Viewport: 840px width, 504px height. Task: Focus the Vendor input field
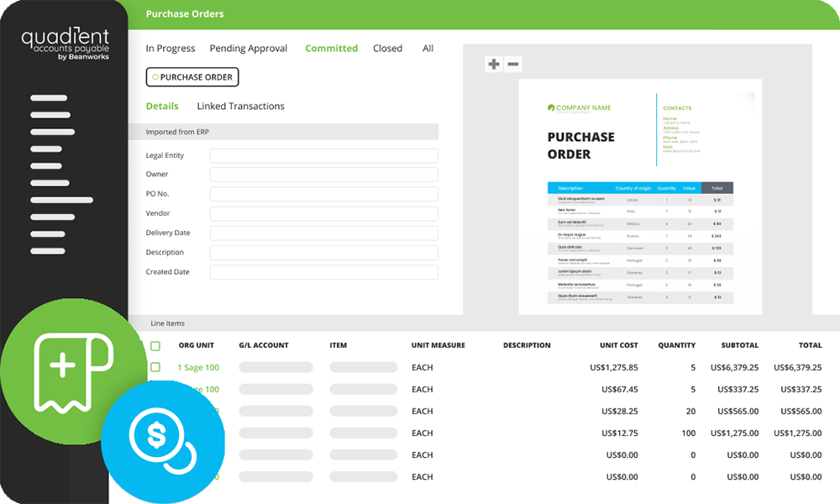point(323,213)
